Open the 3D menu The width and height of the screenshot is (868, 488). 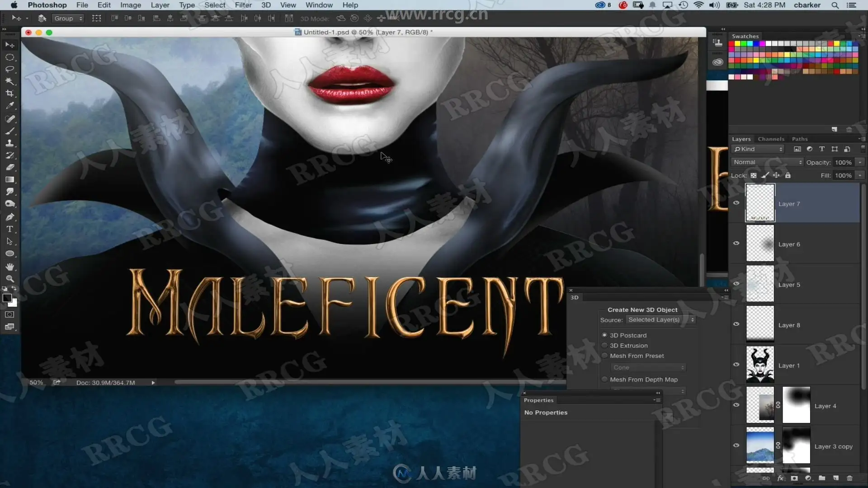click(266, 5)
